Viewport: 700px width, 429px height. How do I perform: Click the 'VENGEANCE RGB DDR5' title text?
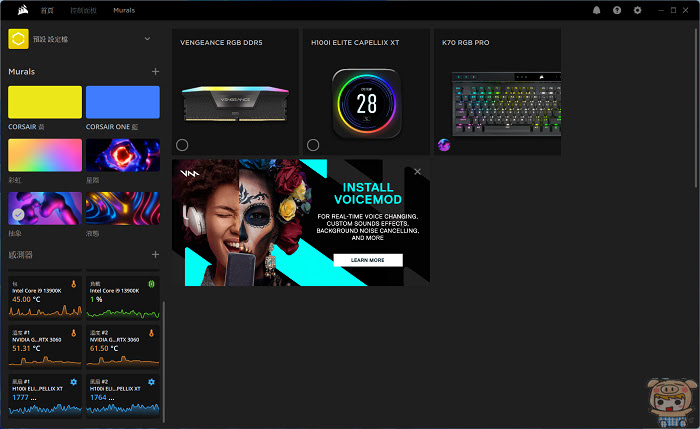tap(221, 43)
